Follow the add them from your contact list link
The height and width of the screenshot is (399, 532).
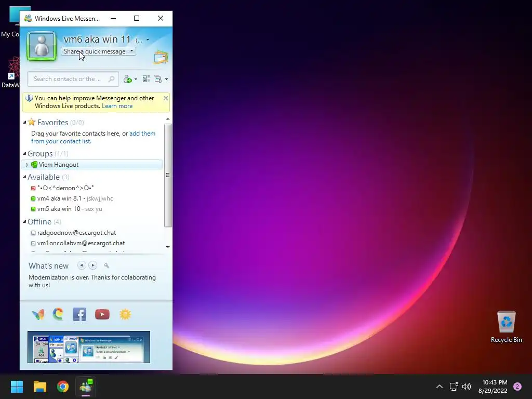click(94, 137)
